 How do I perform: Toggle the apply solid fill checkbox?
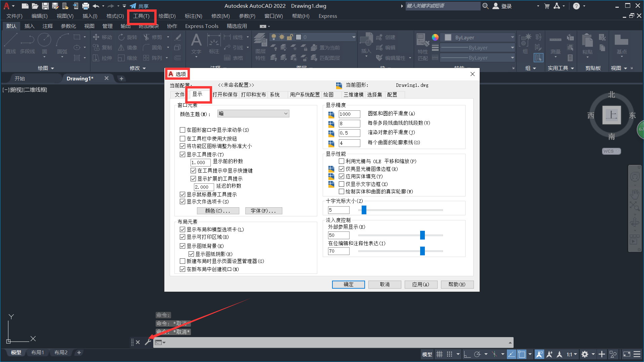(x=341, y=176)
